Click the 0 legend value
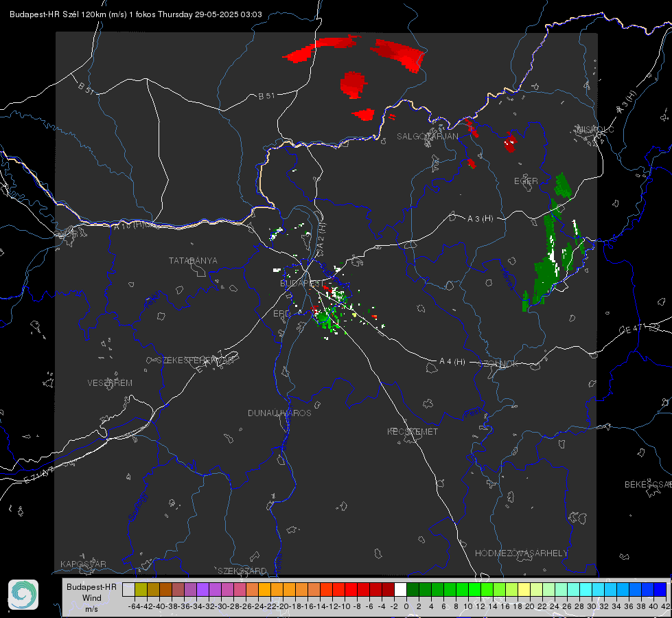Image resolution: width=672 pixels, height=618 pixels. coord(406,606)
